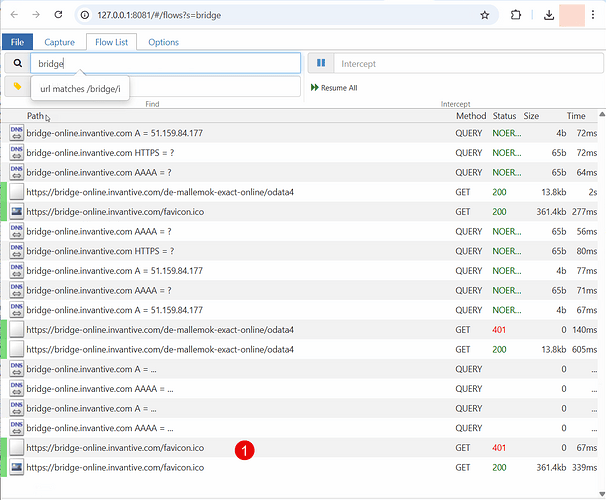606x500 pixels.
Task: Resume all intercepted flows
Action: tap(334, 88)
